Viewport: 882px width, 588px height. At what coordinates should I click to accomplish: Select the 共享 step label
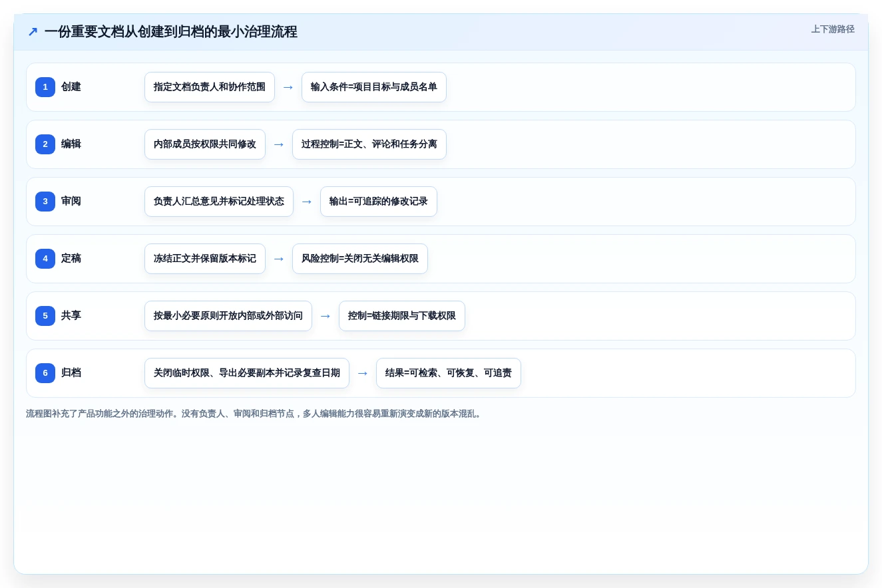point(71,316)
